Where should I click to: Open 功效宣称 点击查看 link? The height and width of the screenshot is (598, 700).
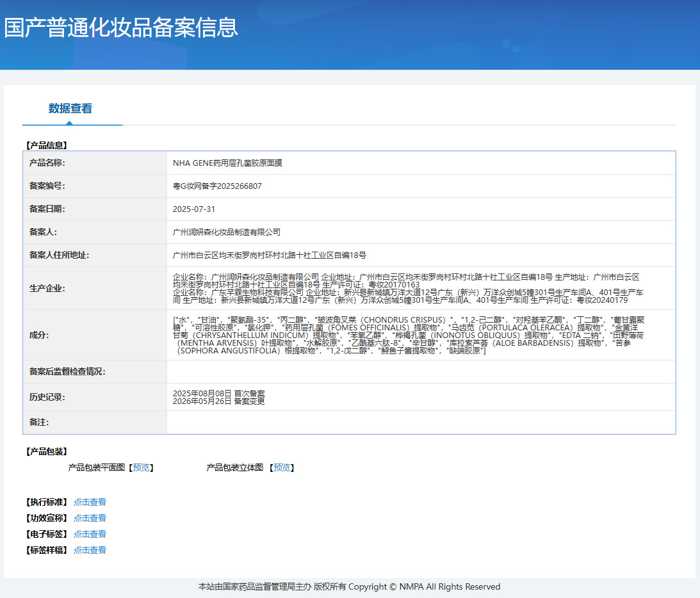tap(90, 518)
